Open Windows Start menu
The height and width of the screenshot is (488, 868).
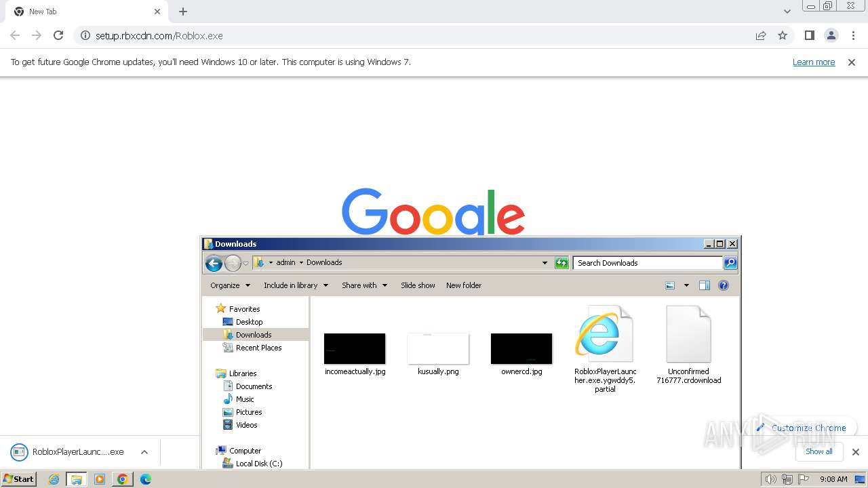tap(18, 479)
